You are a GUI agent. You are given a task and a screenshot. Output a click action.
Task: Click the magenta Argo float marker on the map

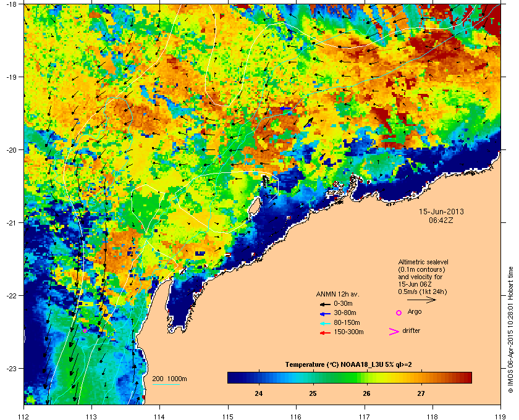click(85, 330)
